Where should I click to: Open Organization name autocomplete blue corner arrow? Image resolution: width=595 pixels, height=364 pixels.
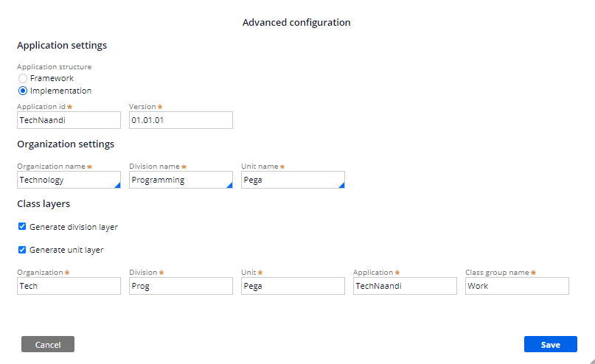coord(118,185)
